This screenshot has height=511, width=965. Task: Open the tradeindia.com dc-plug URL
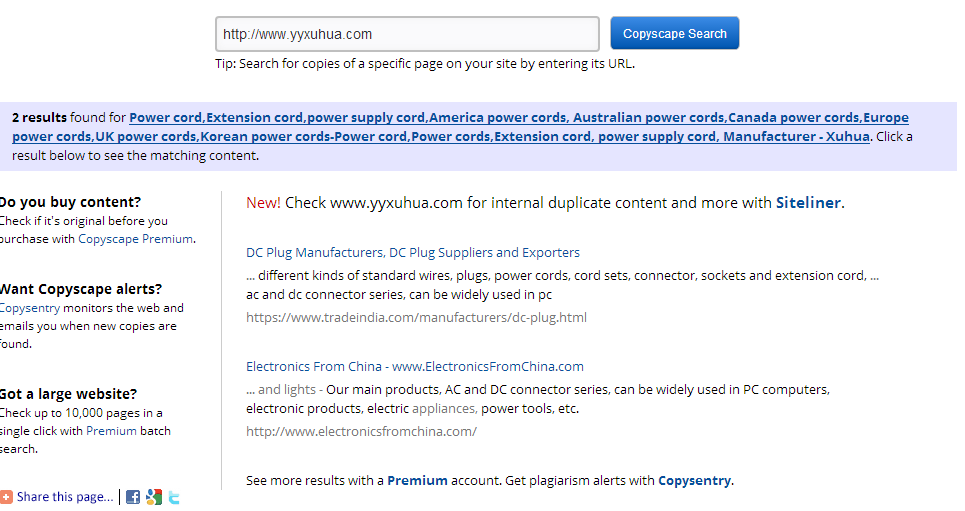pos(416,318)
